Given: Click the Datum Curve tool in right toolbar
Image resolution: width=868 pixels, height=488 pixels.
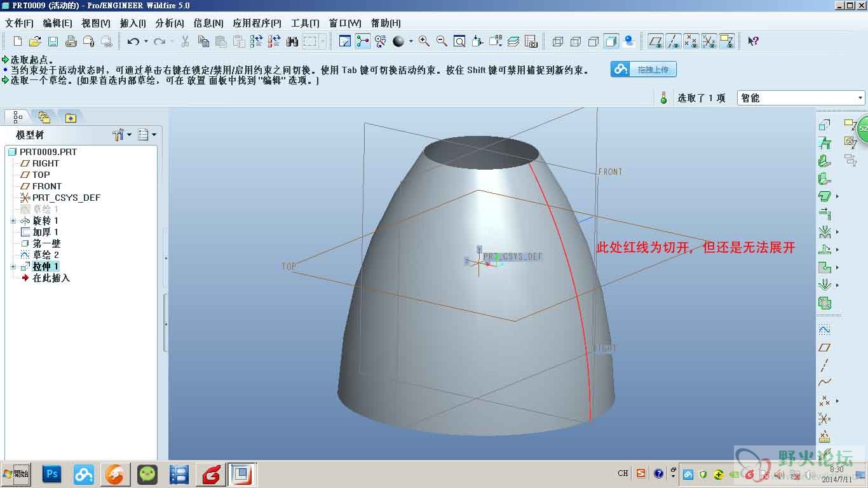Looking at the screenshot, I should coord(824,383).
